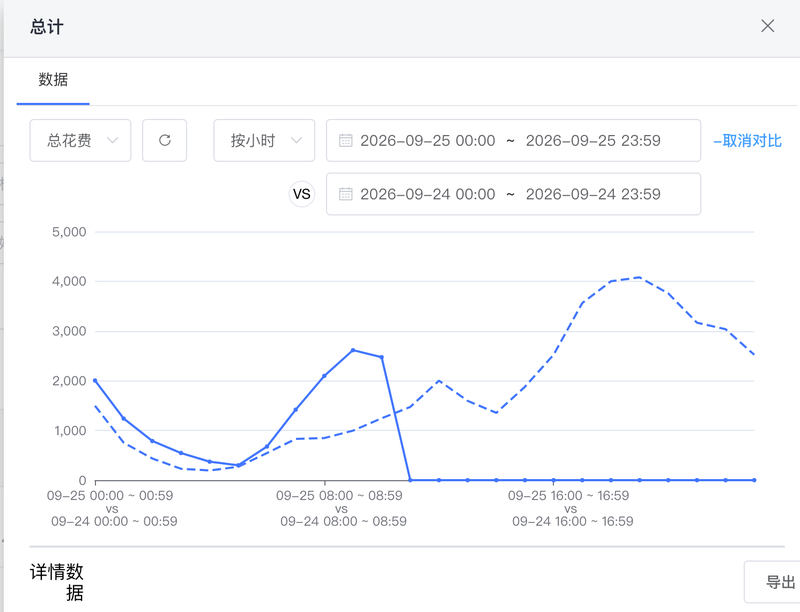Open the 总花费 metric dropdown

tap(80, 140)
